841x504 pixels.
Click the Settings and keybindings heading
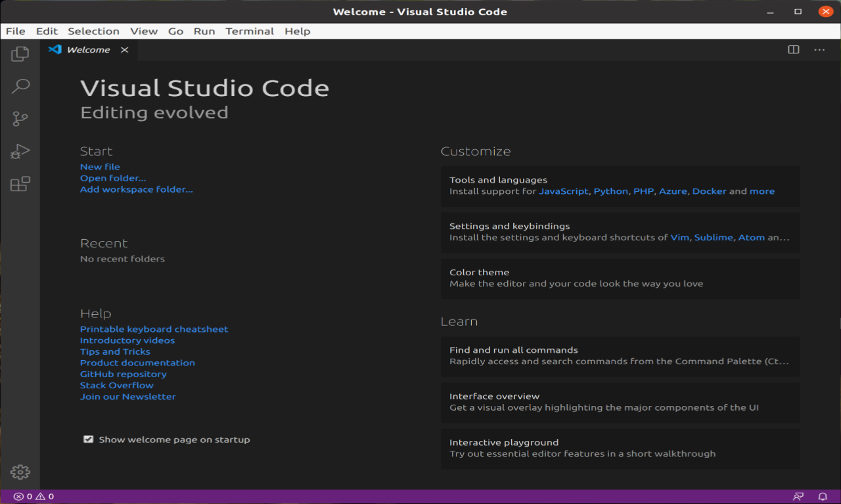pos(510,226)
